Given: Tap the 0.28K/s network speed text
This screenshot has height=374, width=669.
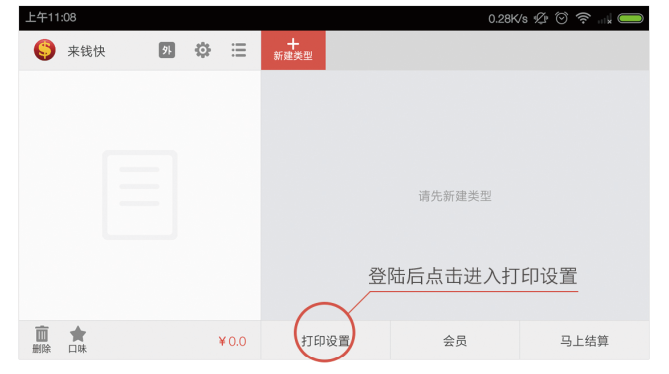Looking at the screenshot, I should (x=508, y=19).
